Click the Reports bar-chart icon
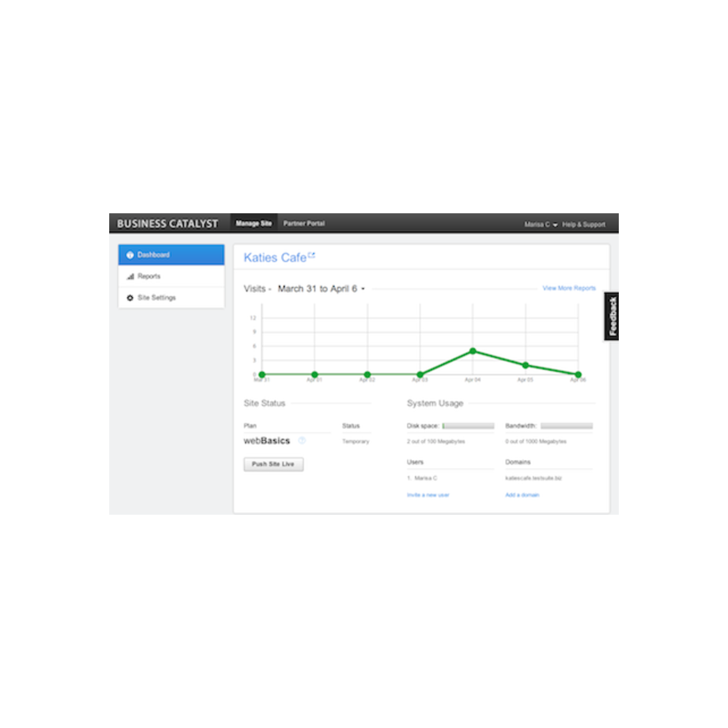 click(x=130, y=276)
